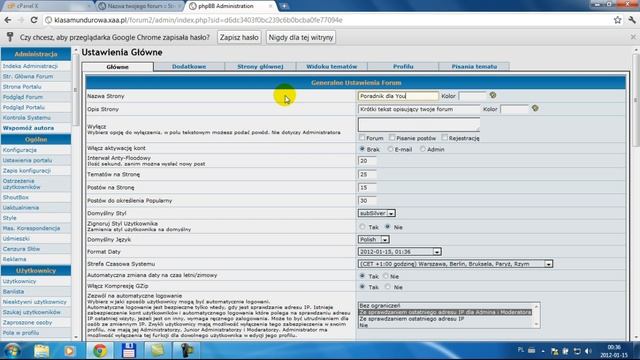Image resolution: width=640 pixels, height=360 pixels.
Task: Click in Nazwa Strony text field
Action: click(x=398, y=96)
